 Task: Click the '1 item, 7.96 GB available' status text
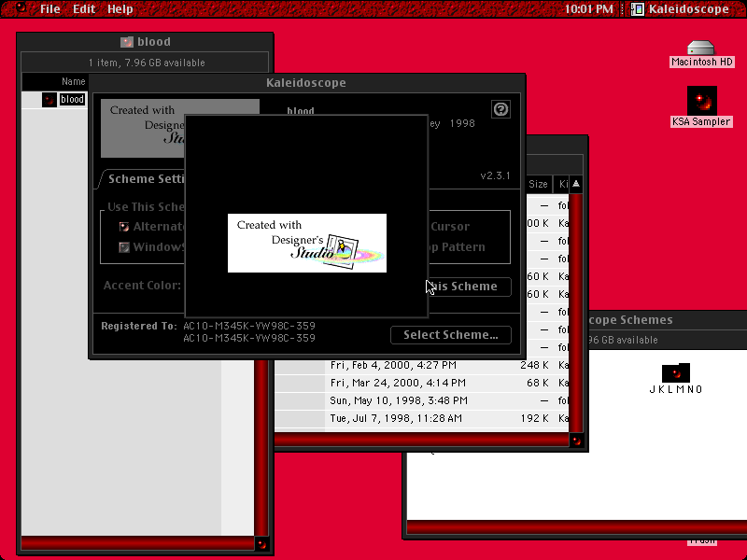(x=147, y=63)
